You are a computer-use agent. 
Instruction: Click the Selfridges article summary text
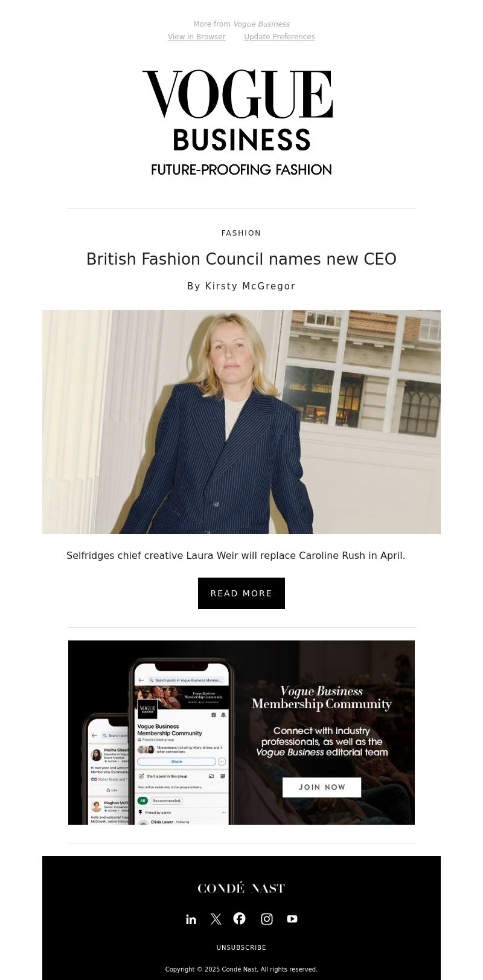(236, 555)
